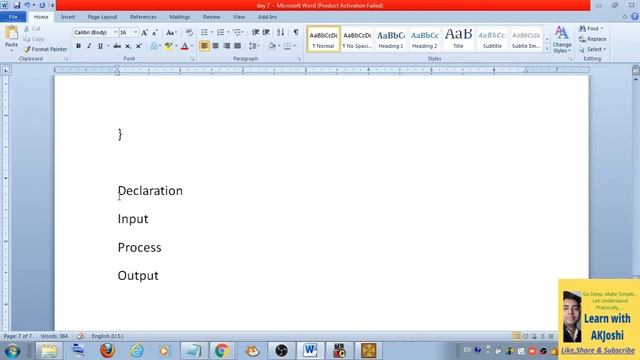Switch to the Page Layout tab
This screenshot has height=360, width=640.
pyautogui.click(x=102, y=17)
